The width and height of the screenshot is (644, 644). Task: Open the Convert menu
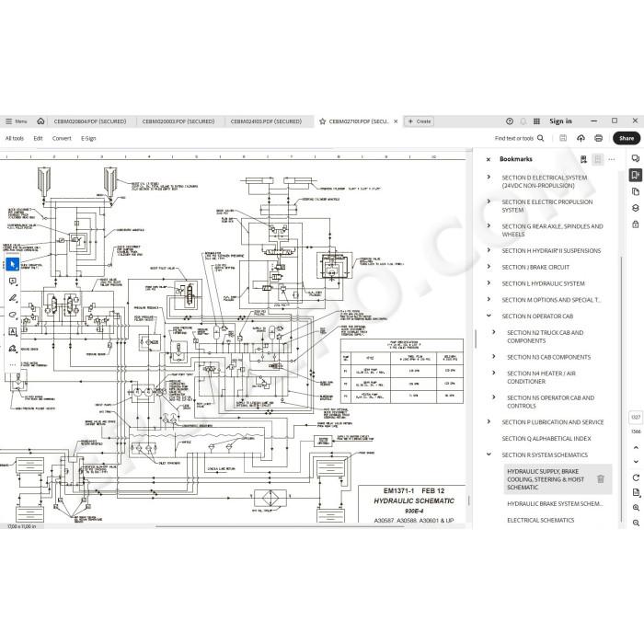click(62, 138)
